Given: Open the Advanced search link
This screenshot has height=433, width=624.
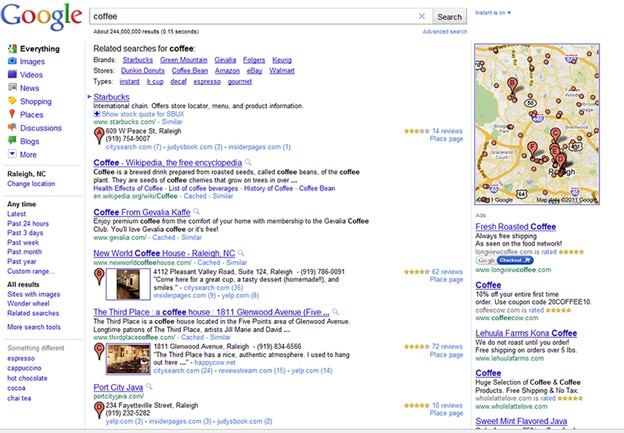Looking at the screenshot, I should (445, 32).
